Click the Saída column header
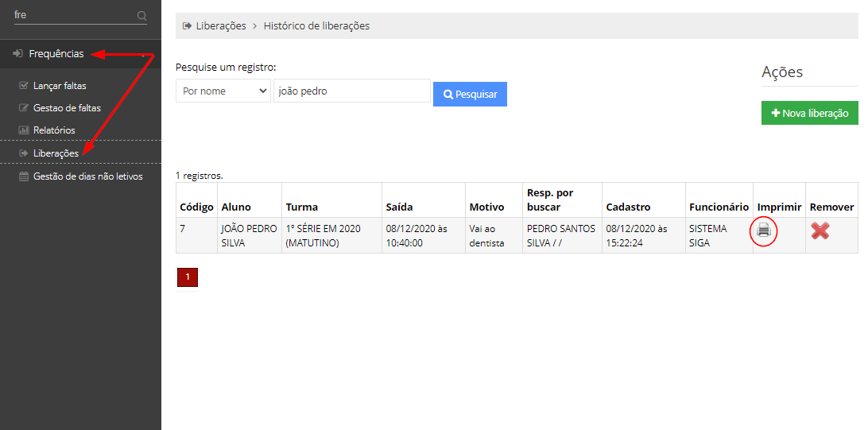The height and width of the screenshot is (430, 868). pyautogui.click(x=399, y=207)
